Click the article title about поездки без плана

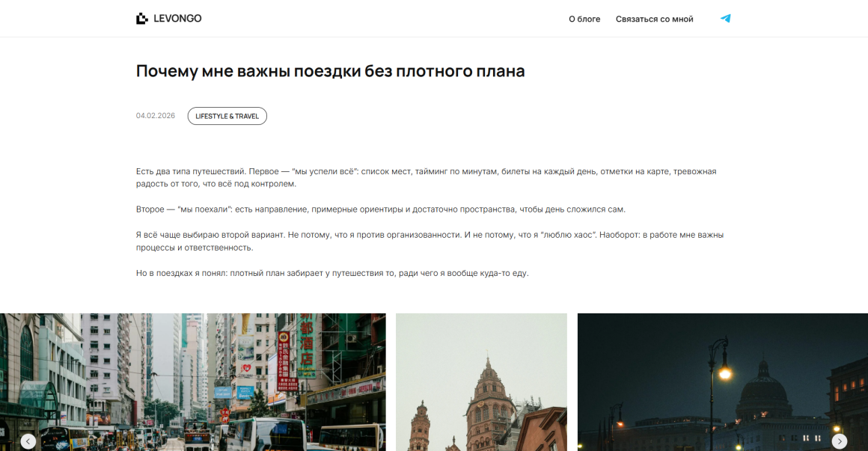[x=330, y=71]
